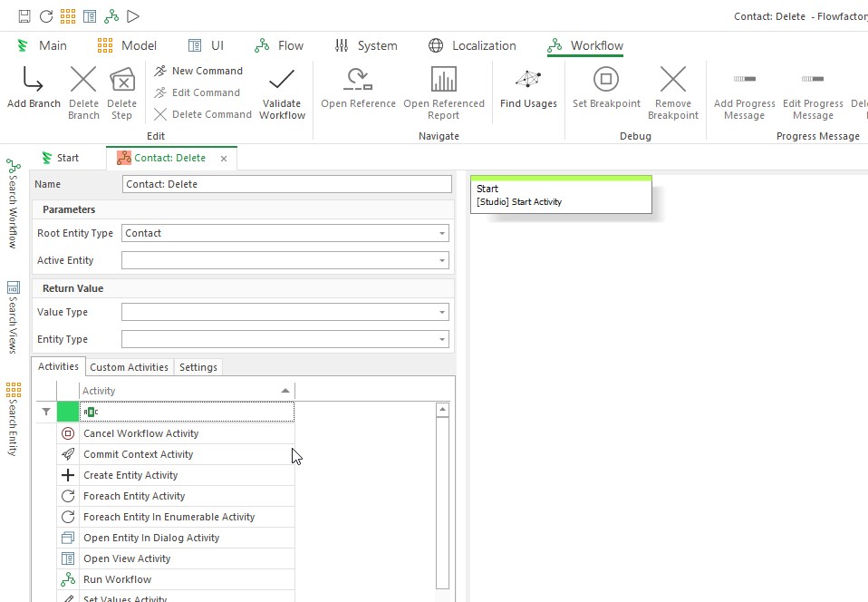Click Validate Workflow checkmark
868x602 pixels.
click(282, 92)
